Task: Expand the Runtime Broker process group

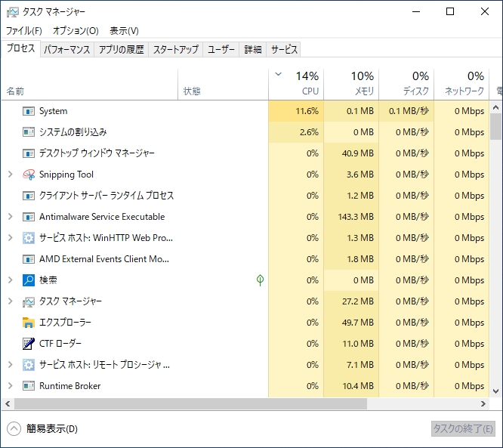Action: point(11,386)
